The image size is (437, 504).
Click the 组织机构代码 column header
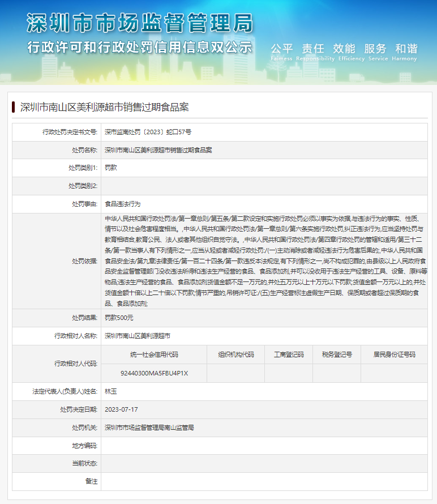236,354
